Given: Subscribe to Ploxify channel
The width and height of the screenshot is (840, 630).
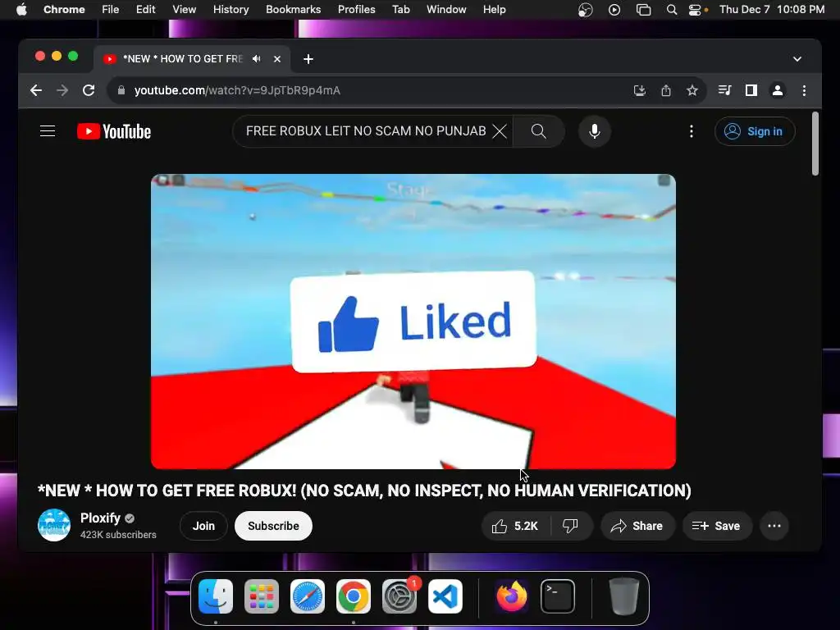Looking at the screenshot, I should pos(273,526).
